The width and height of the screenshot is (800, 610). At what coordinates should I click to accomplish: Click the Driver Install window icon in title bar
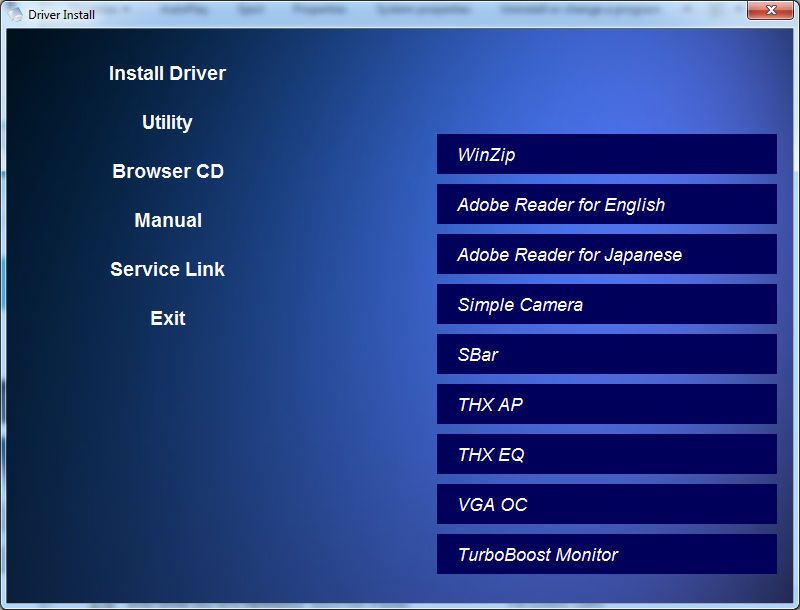pyautogui.click(x=14, y=14)
